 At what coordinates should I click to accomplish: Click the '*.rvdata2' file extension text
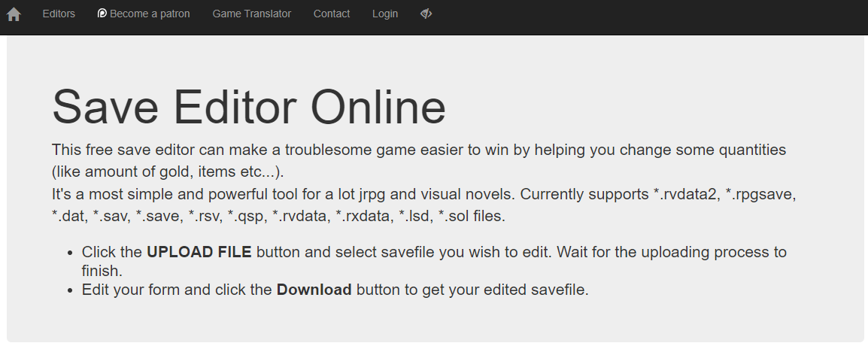click(x=684, y=195)
